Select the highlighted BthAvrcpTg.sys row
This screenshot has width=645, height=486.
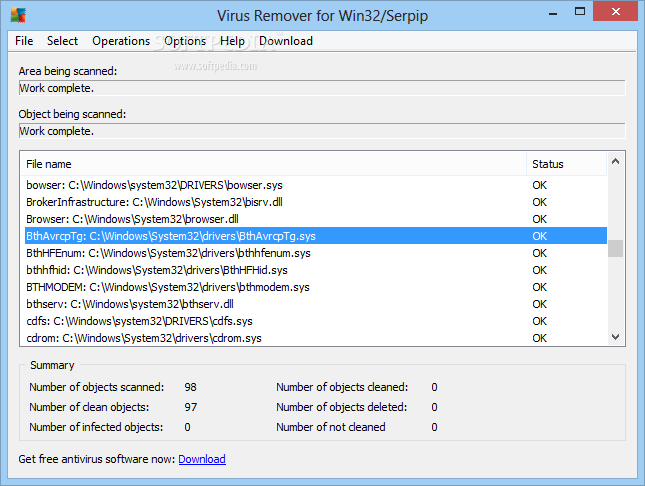click(316, 236)
